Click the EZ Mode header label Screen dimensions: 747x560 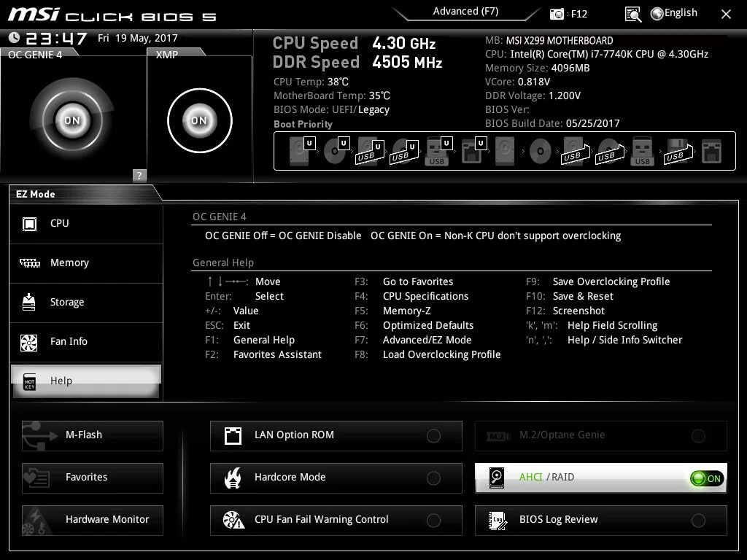tap(36, 194)
